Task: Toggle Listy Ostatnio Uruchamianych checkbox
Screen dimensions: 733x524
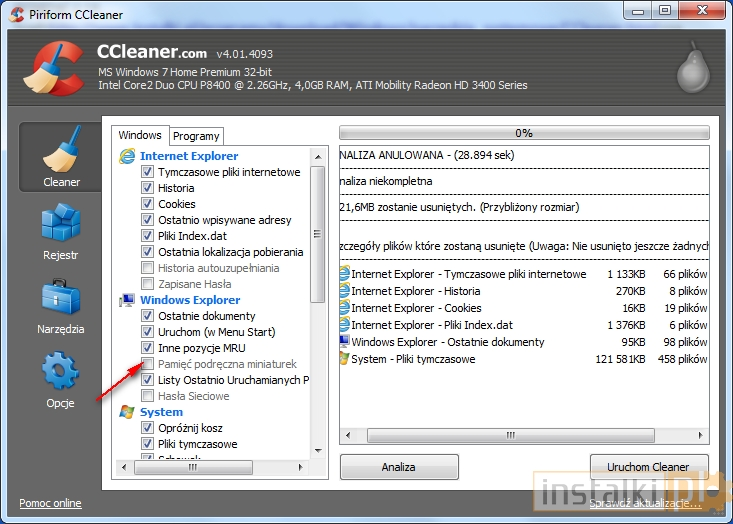Action: click(x=147, y=379)
